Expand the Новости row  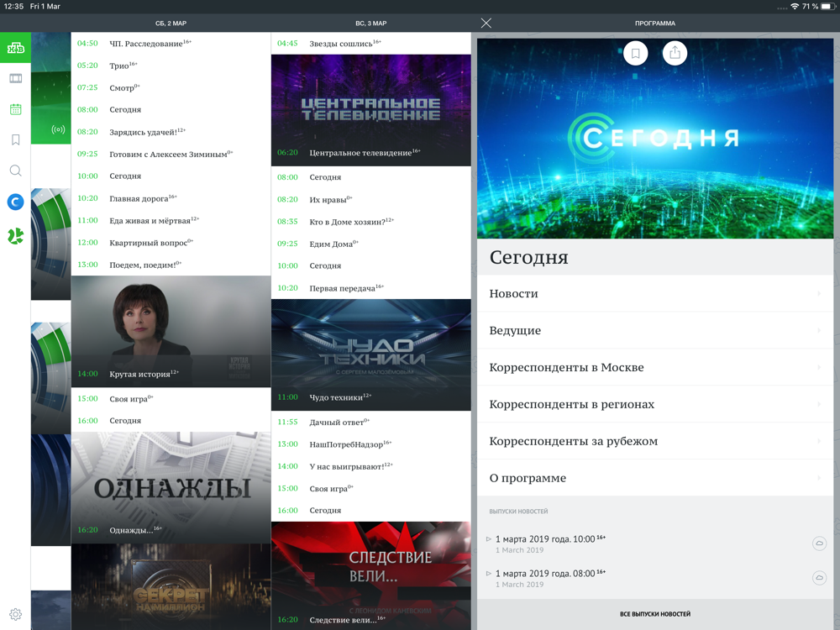click(x=654, y=293)
